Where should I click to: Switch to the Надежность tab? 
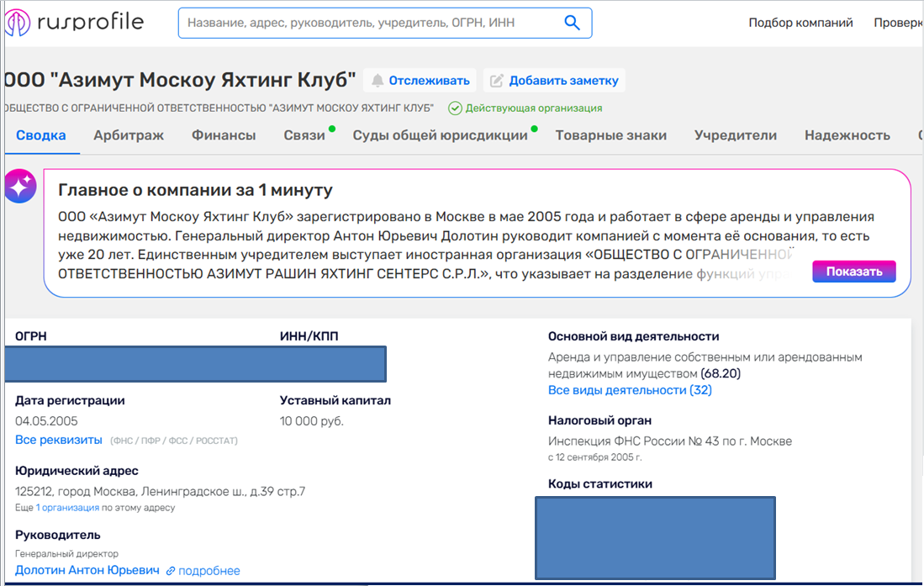(847, 135)
